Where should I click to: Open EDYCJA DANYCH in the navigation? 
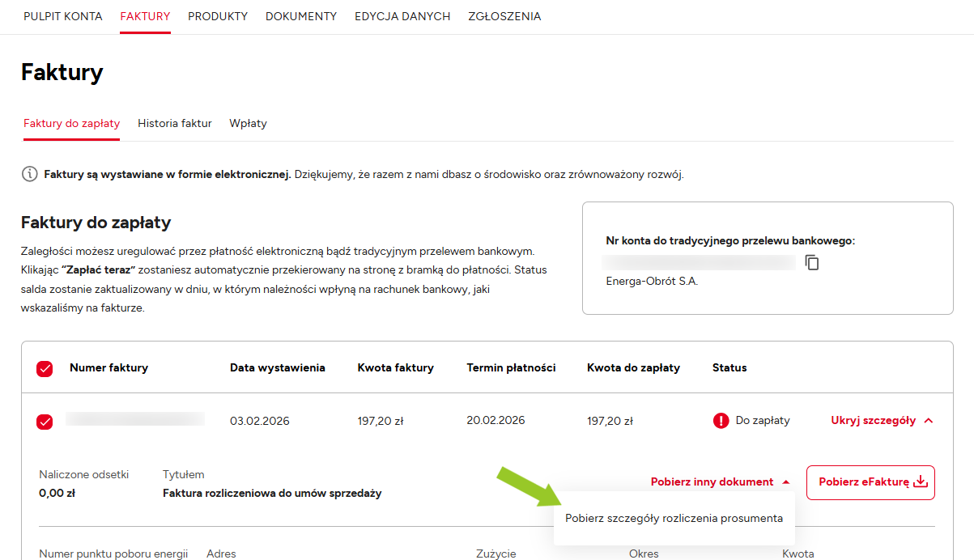tap(402, 16)
